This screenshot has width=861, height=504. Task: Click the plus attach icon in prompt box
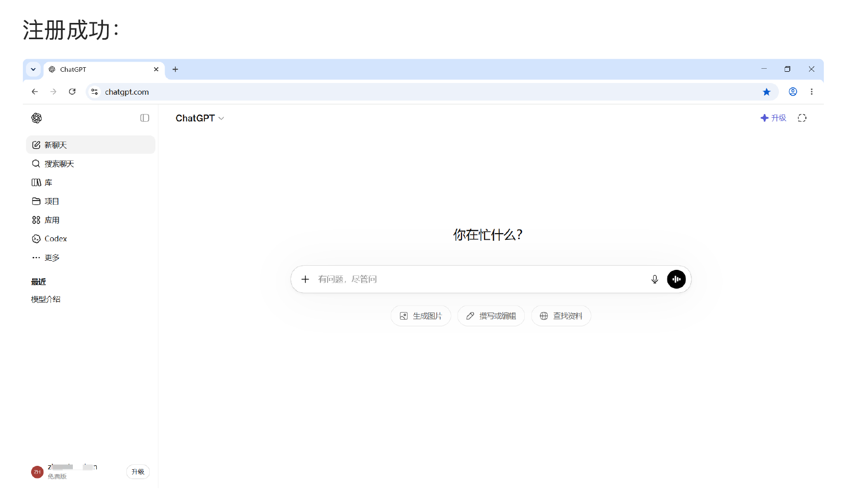305,279
